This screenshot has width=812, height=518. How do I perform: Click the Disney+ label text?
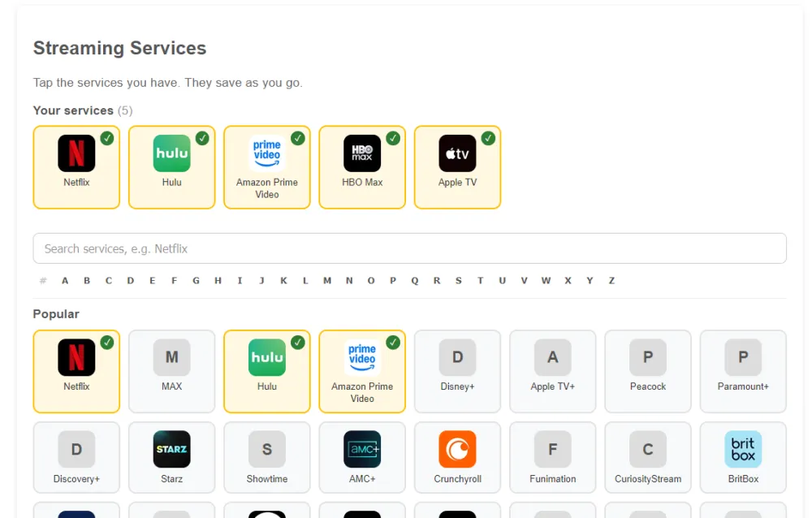click(458, 386)
